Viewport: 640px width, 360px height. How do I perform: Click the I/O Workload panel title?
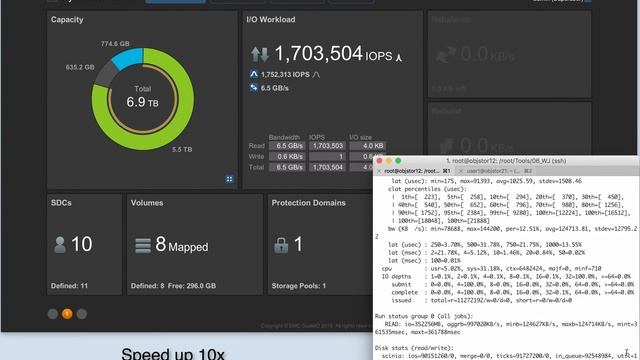[271, 19]
